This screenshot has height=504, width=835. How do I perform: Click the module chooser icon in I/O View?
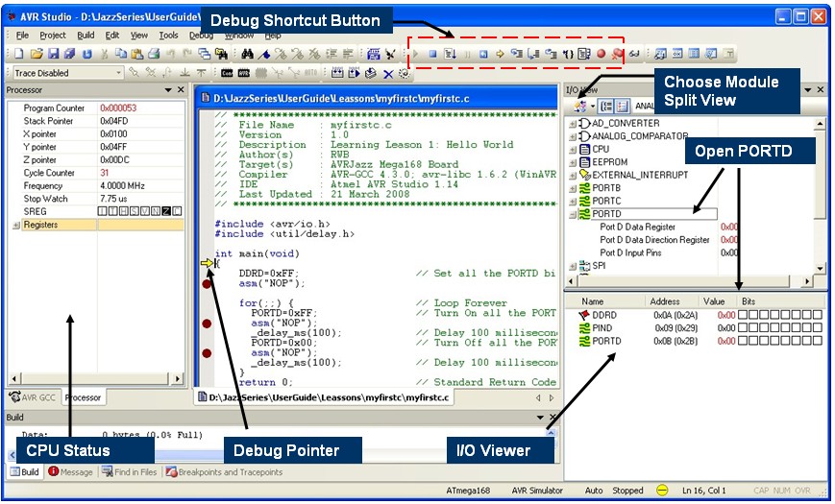coord(580,106)
